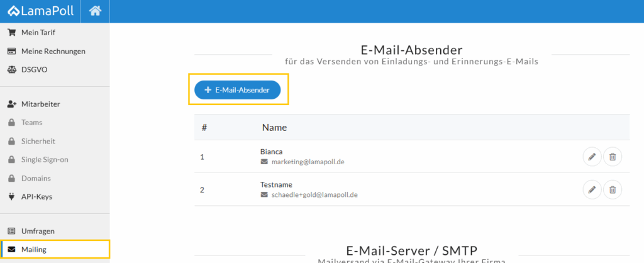The width and height of the screenshot is (644, 263).
Task: Edit the Testname sender with pencil icon
Action: pos(592,189)
